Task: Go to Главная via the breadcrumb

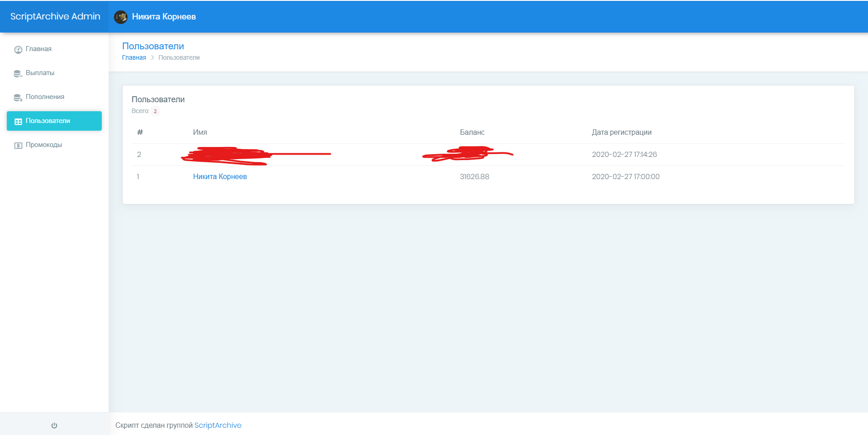Action: pyautogui.click(x=134, y=58)
